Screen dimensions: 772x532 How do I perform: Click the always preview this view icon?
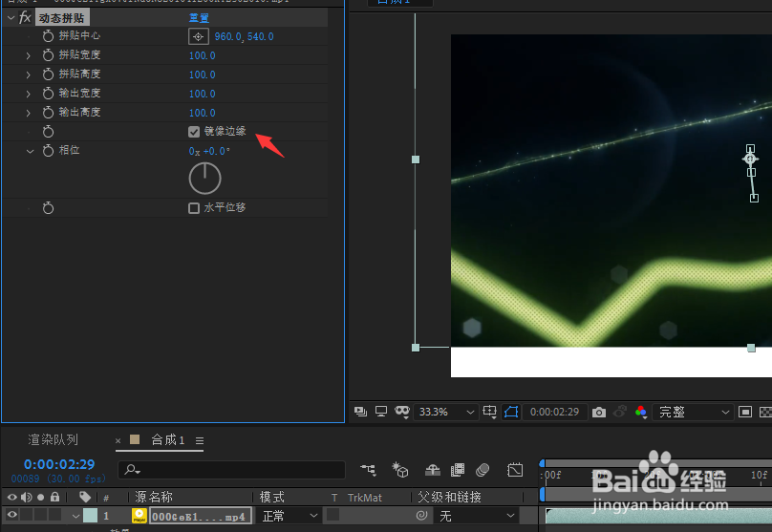(360, 412)
